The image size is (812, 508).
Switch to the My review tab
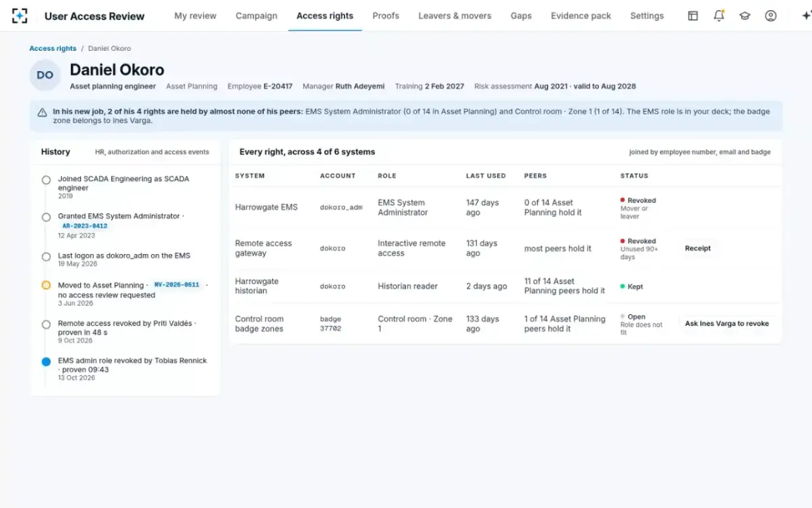click(x=196, y=16)
